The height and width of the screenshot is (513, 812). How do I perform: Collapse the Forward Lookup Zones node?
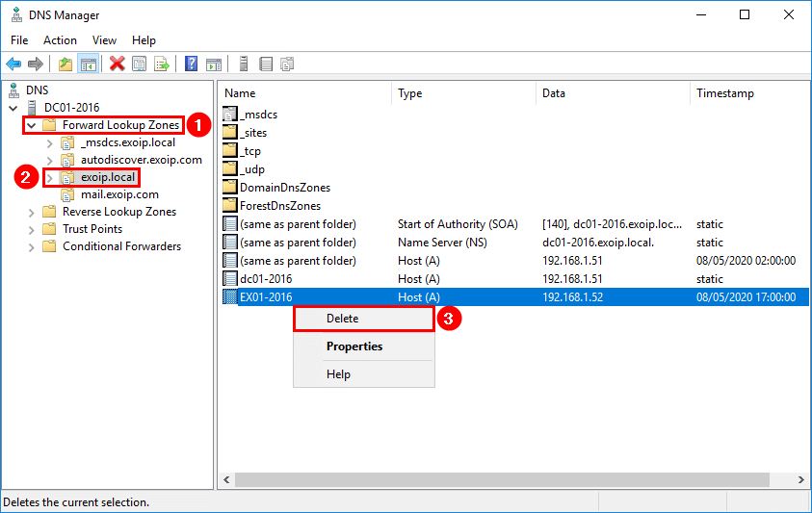31,125
